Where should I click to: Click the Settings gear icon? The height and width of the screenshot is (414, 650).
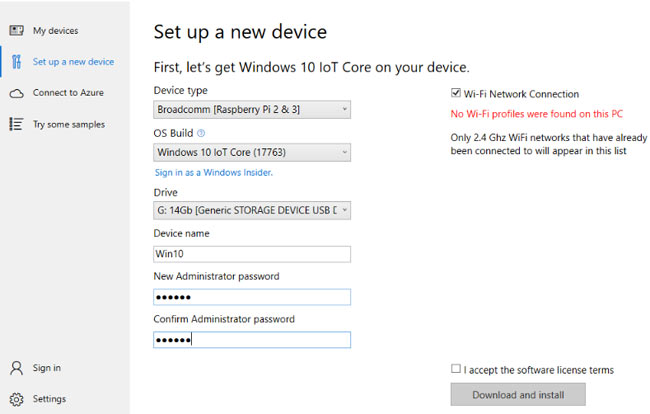pos(17,399)
